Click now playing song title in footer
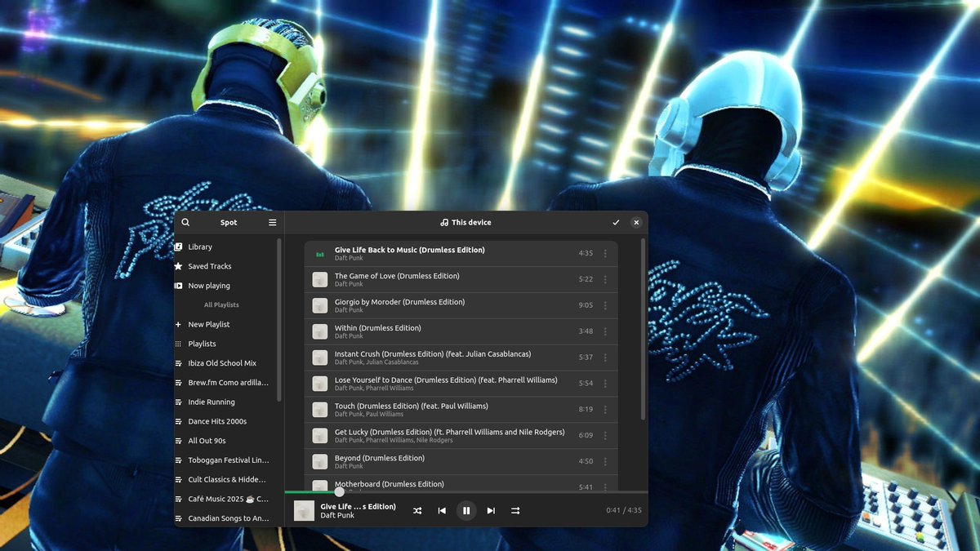Screen dimensions: 980x551 tap(358, 506)
